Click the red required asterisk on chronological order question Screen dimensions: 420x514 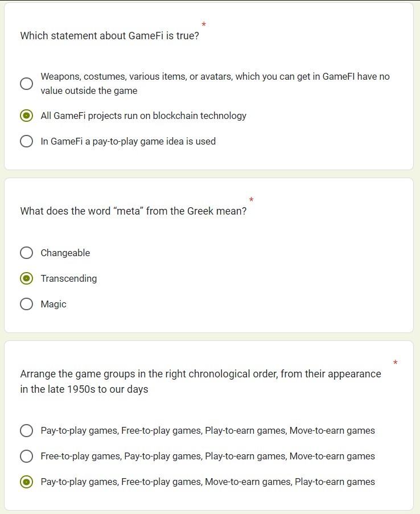[x=395, y=363]
